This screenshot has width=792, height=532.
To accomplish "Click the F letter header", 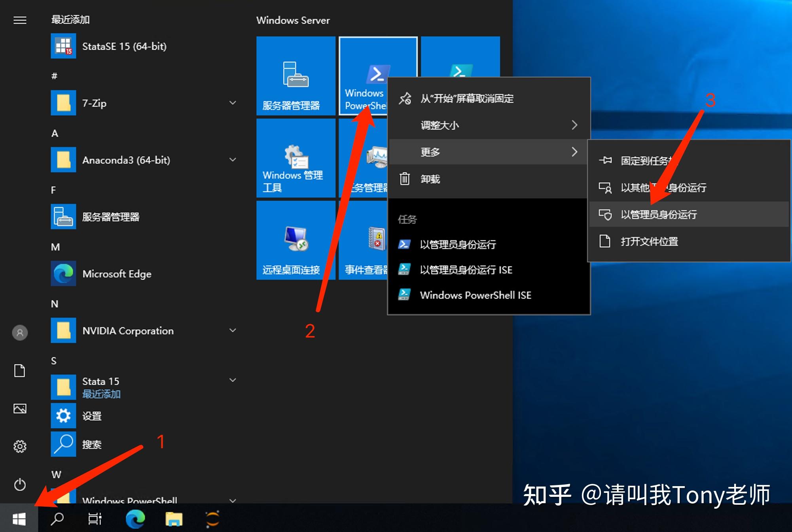I will (x=53, y=190).
